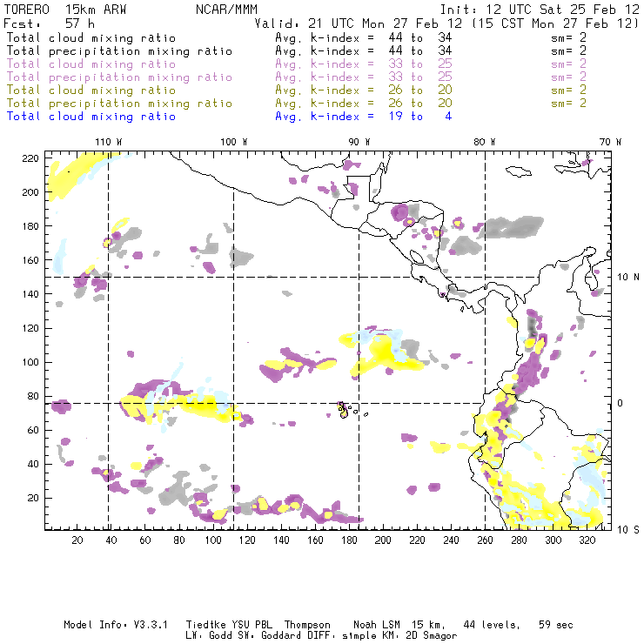
Task: Select olive "Total precipitation mixing ratio" legend line
Action: [x=119, y=103]
